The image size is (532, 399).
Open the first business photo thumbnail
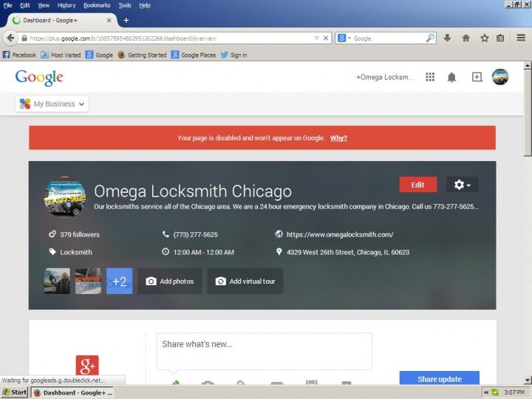pos(57,281)
